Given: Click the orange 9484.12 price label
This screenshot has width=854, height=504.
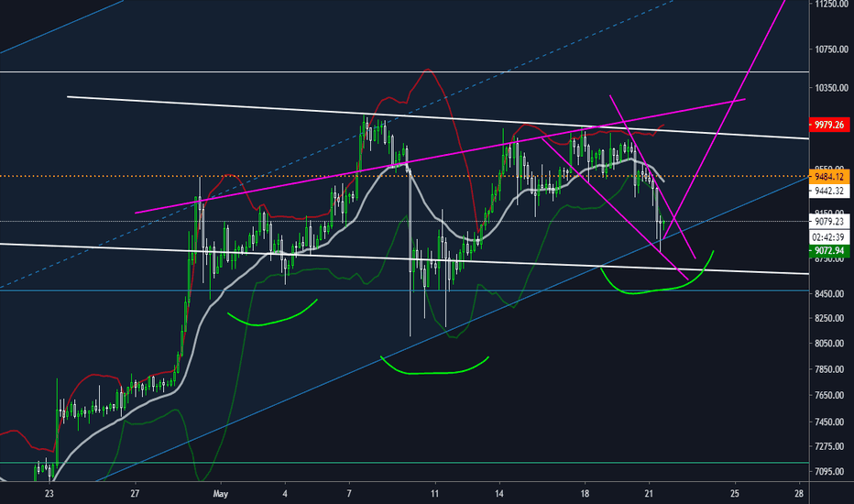Looking at the screenshot, I should [829, 177].
